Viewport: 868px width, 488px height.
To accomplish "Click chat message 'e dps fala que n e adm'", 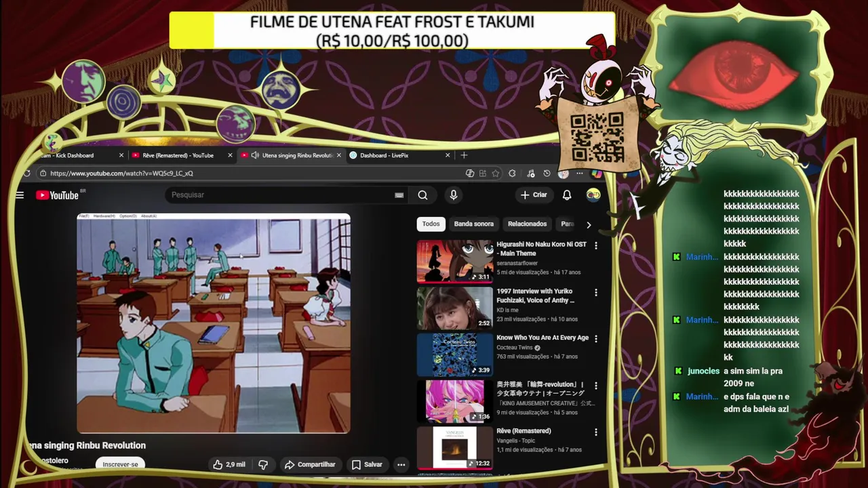I will coord(756,403).
